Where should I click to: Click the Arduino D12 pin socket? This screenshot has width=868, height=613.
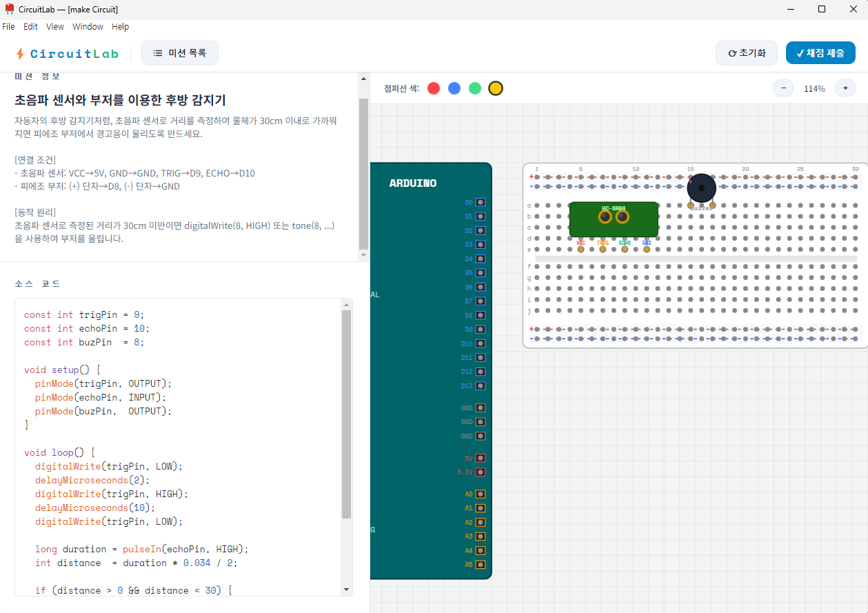pos(481,372)
